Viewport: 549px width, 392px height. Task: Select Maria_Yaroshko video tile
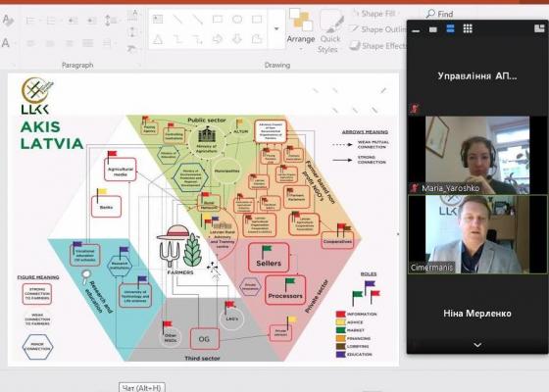point(477,155)
